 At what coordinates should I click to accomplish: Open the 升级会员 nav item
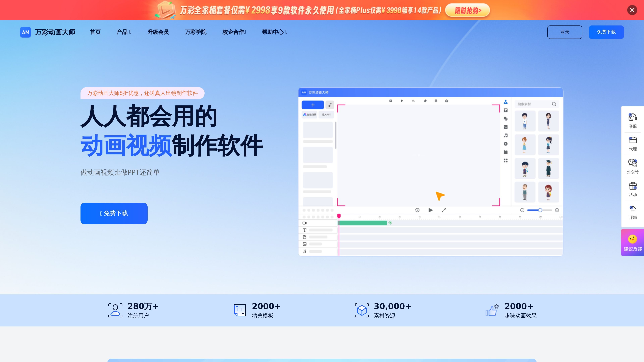pos(158,32)
